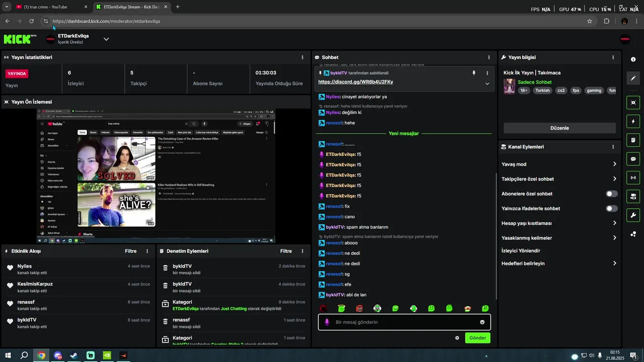Open the discord.gg invite link

[x=356, y=81]
